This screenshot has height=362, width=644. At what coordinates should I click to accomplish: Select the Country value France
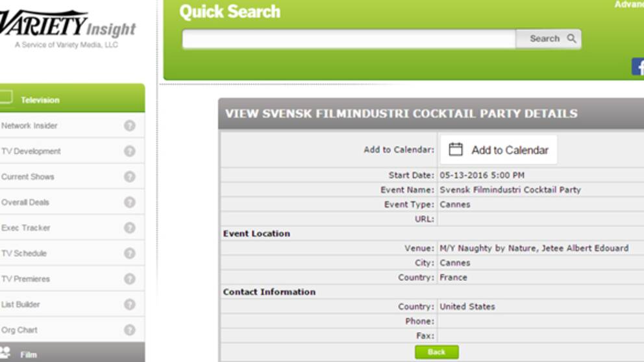453,278
